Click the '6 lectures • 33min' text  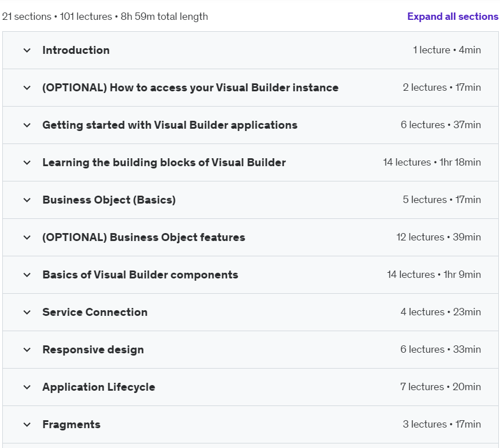tap(440, 349)
